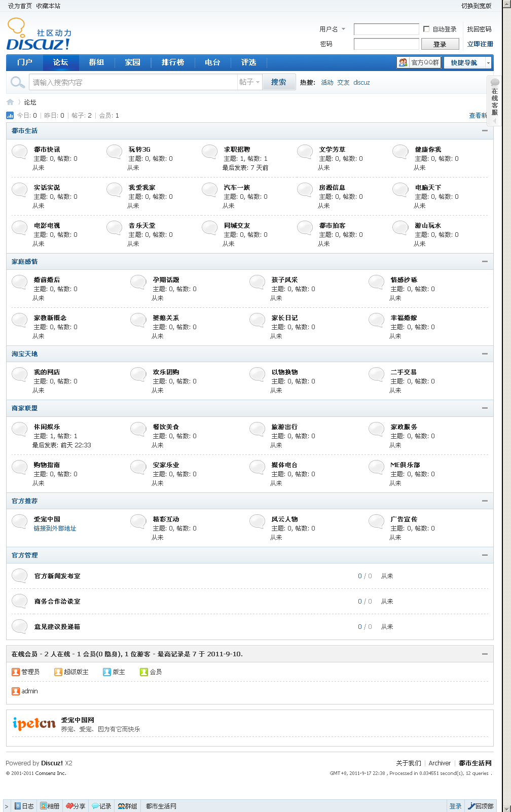Click the 官方QQ群 button icon
This screenshot has width=511, height=812.
pyautogui.click(x=403, y=62)
